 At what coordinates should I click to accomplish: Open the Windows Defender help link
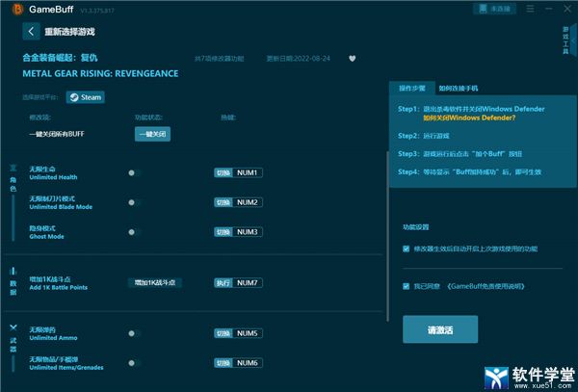pos(469,118)
